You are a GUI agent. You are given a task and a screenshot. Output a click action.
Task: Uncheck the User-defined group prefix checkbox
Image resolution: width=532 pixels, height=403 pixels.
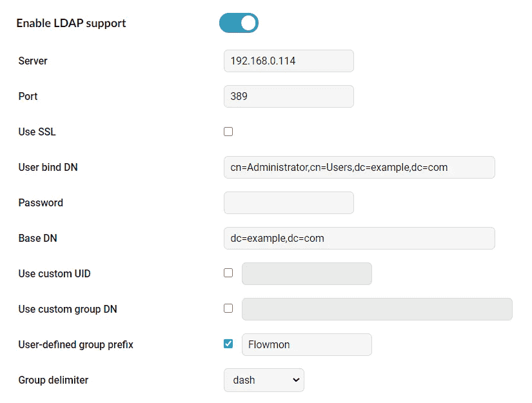pyautogui.click(x=228, y=344)
